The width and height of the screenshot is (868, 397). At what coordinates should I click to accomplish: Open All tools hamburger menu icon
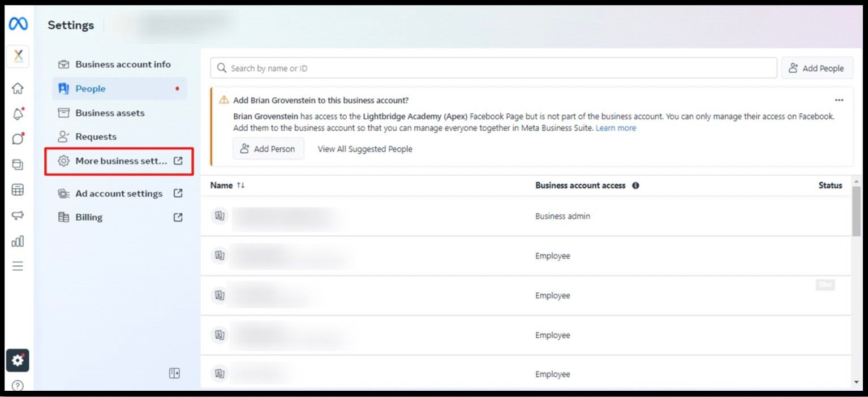click(x=18, y=266)
